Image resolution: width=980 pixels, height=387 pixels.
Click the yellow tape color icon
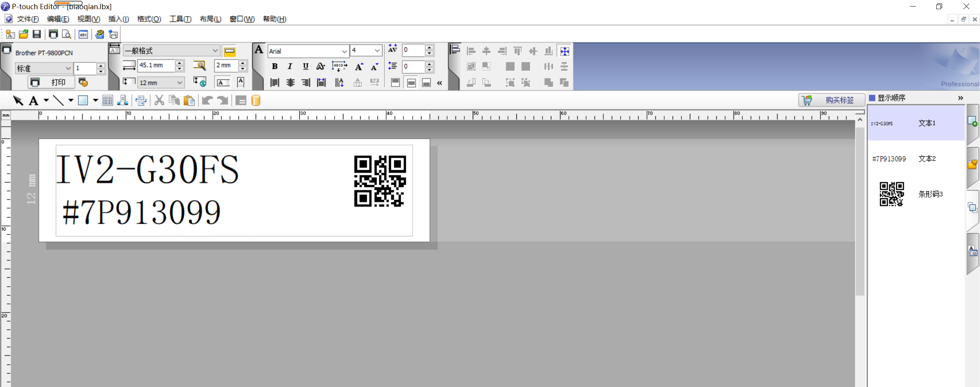pyautogui.click(x=230, y=51)
